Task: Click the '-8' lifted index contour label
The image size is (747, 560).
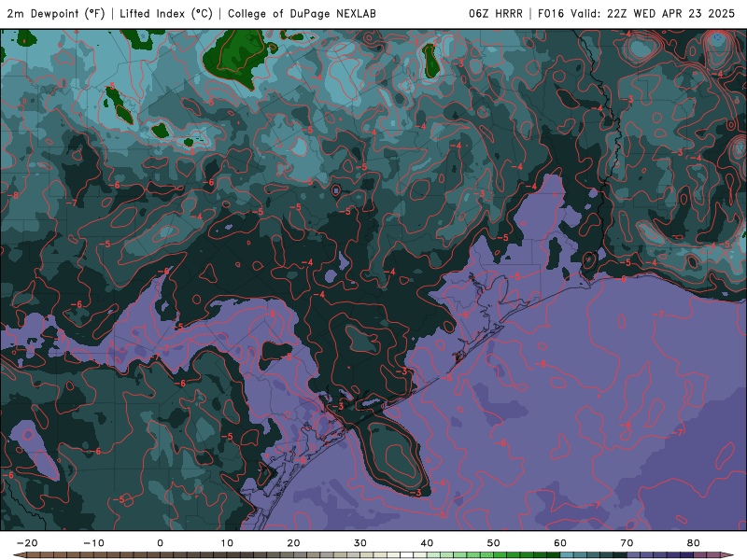Action: click(x=13, y=195)
